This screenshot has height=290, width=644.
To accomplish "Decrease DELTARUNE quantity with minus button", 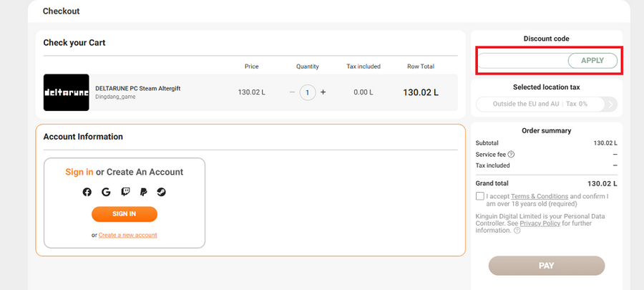I will 292,92.
